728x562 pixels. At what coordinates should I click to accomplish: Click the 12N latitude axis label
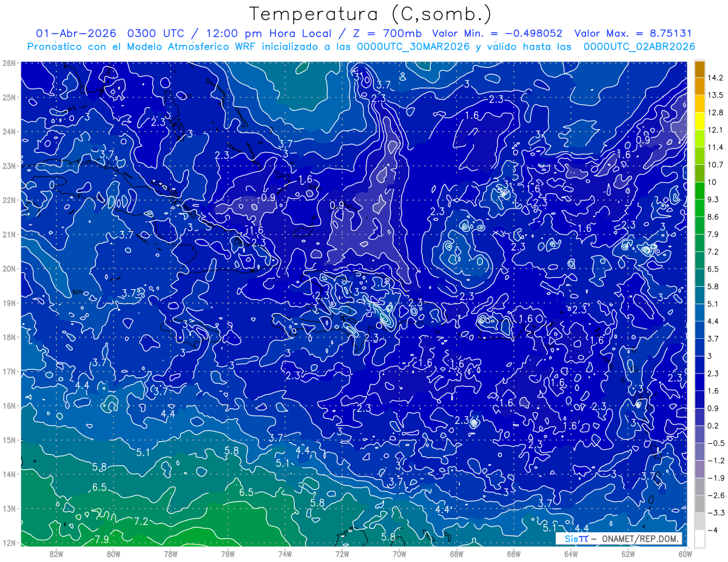point(8,543)
